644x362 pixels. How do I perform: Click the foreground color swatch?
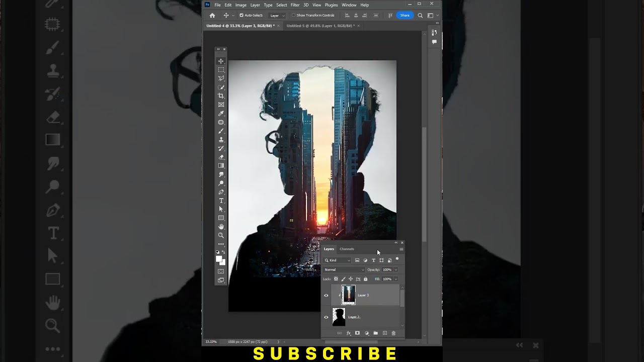tap(219, 259)
